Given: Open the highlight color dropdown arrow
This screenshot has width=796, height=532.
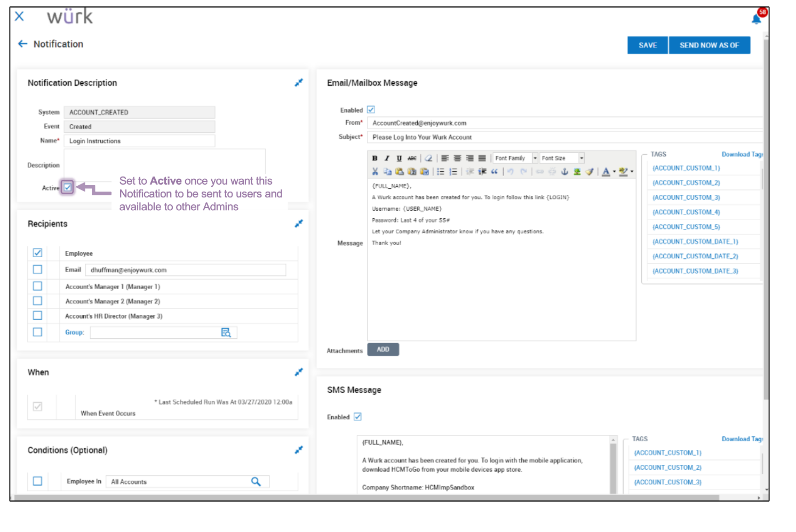Looking at the screenshot, I should coord(632,172).
